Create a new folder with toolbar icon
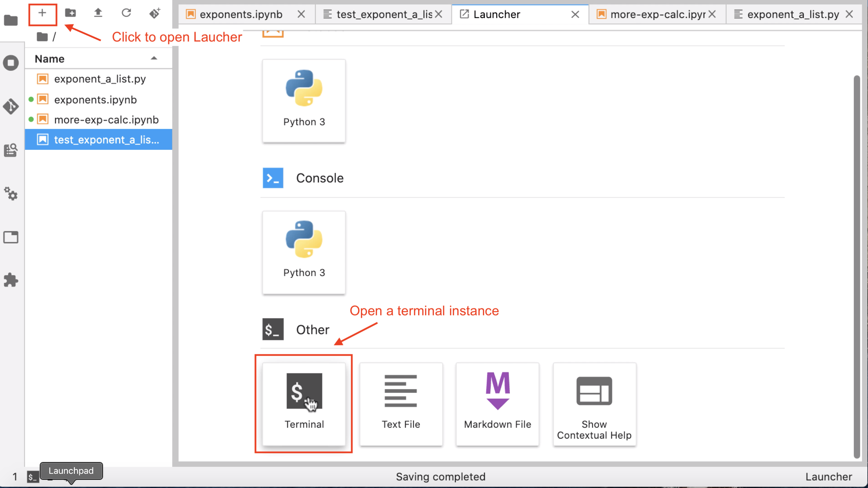Viewport: 868px width, 488px height. (70, 13)
